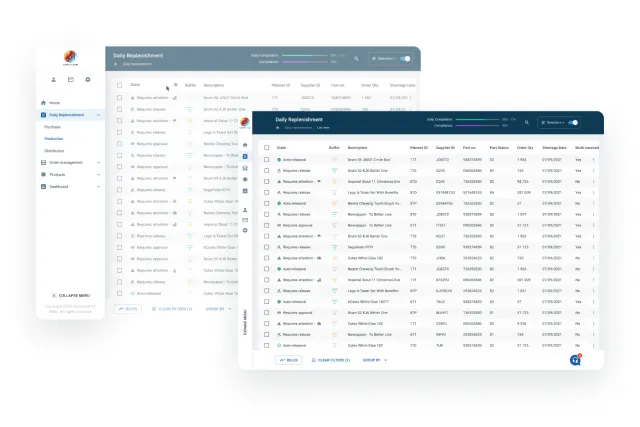Viewport: 640px width, 427px height.
Task: Check the select-all checkbox in back window table
Action: pos(119,85)
